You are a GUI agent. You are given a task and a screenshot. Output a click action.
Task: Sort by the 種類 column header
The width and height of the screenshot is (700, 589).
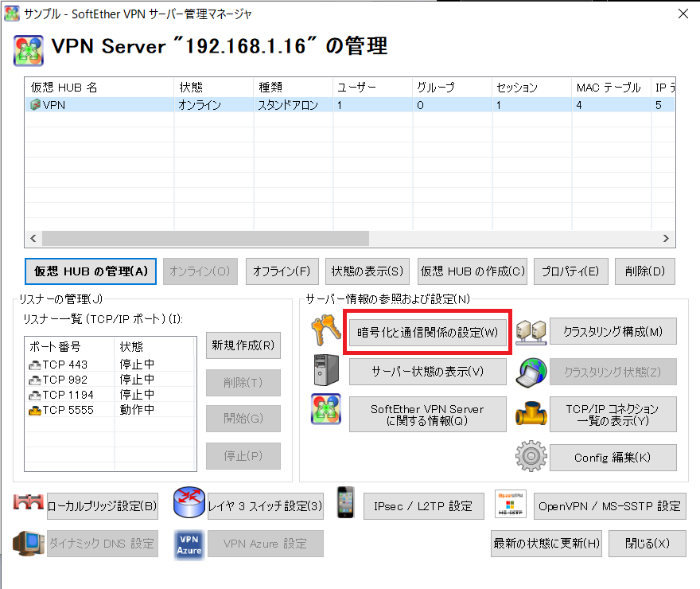[294, 87]
